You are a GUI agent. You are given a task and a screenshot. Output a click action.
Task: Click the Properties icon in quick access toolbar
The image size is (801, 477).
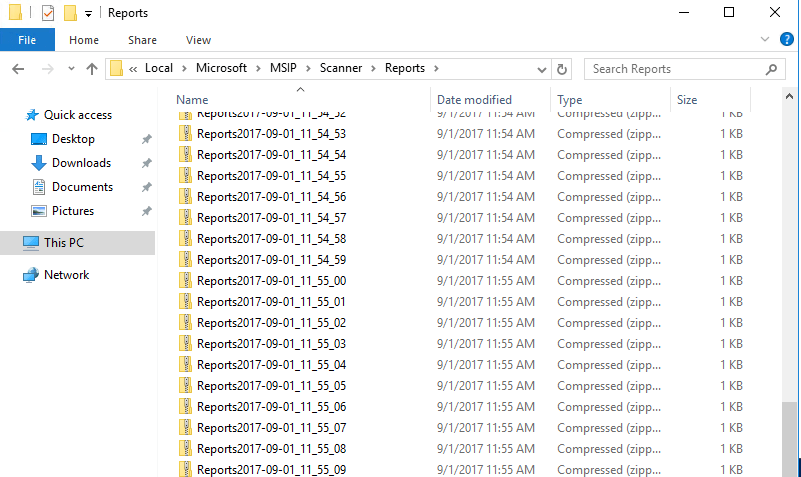tap(48, 13)
